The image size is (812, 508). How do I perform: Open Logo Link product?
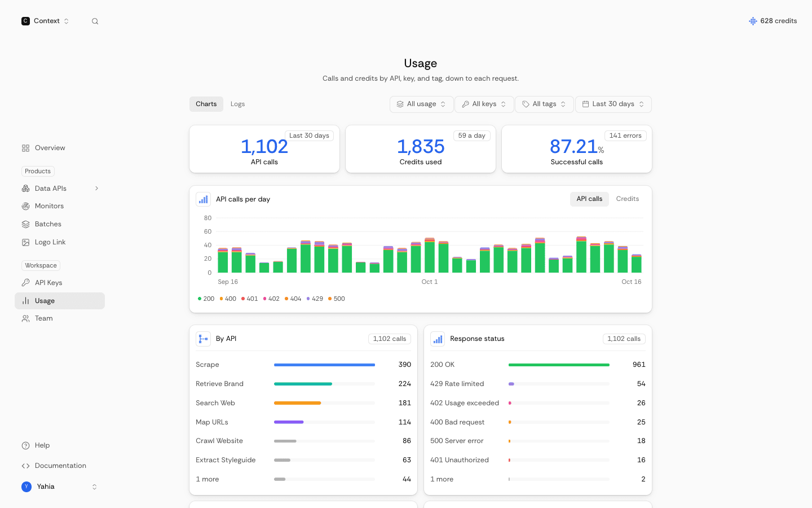coord(60,242)
